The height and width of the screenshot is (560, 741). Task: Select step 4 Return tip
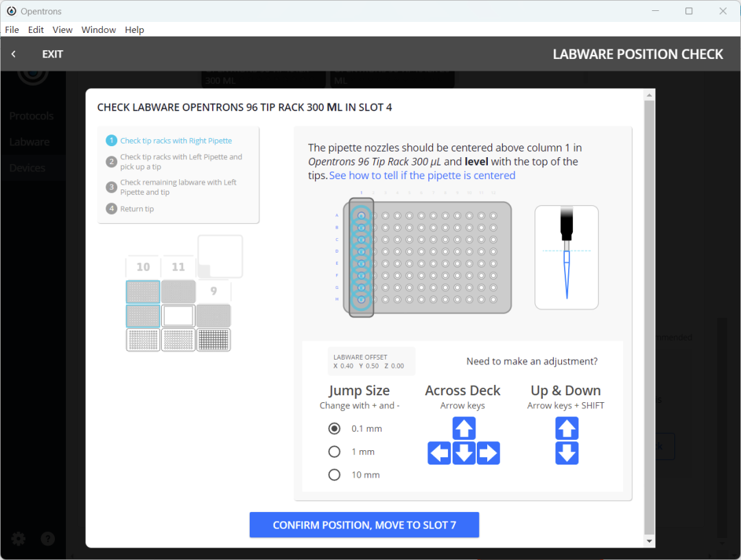click(x=130, y=209)
